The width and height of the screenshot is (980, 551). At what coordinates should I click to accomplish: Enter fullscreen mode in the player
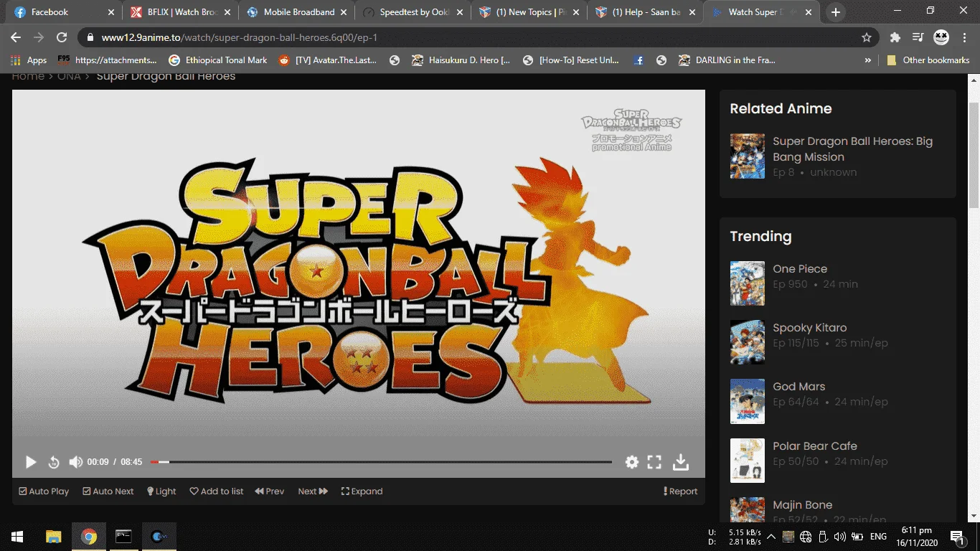coord(654,462)
